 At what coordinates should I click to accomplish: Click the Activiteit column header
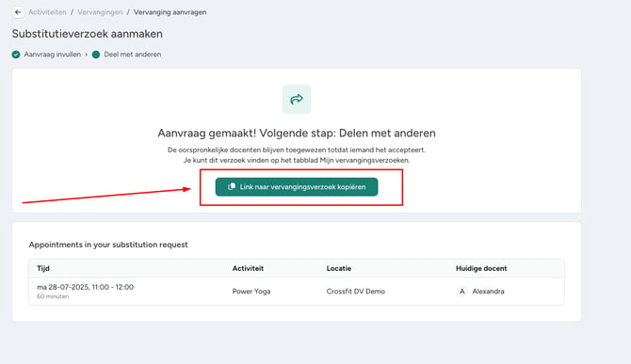coord(248,268)
